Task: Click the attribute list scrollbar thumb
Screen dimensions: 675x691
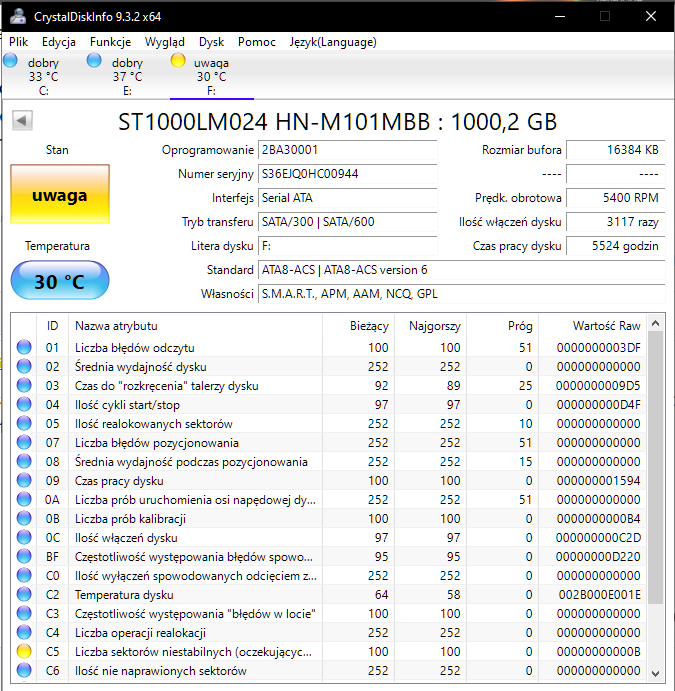Action: click(656, 467)
